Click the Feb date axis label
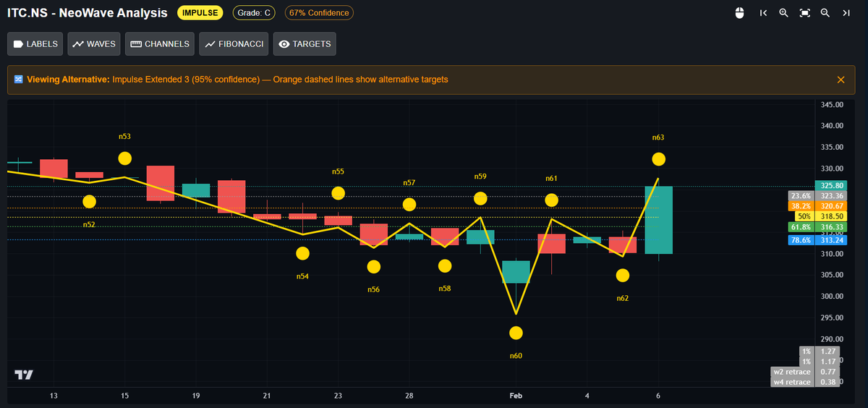The height and width of the screenshot is (408, 868). point(516,396)
